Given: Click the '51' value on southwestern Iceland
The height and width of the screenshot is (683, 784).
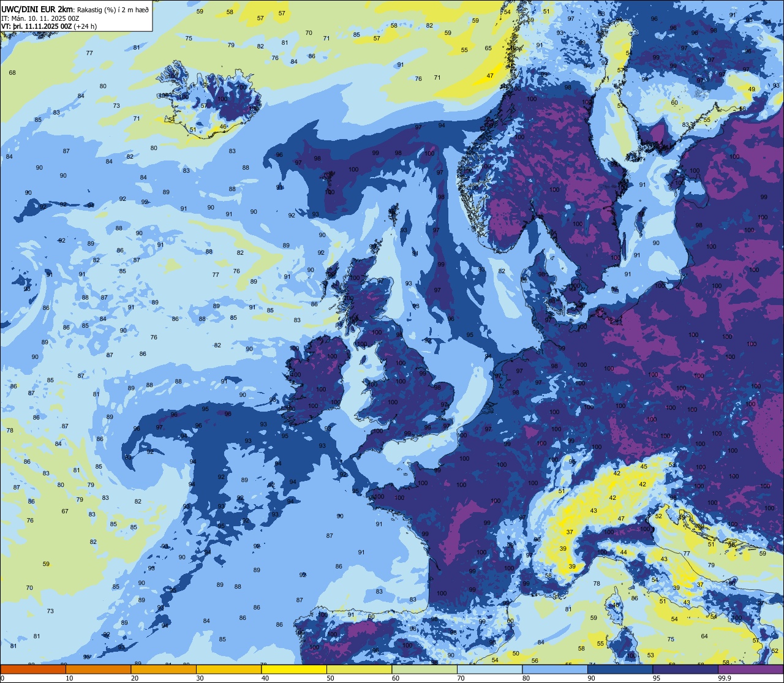Looking at the screenshot, I should pyautogui.click(x=193, y=130).
